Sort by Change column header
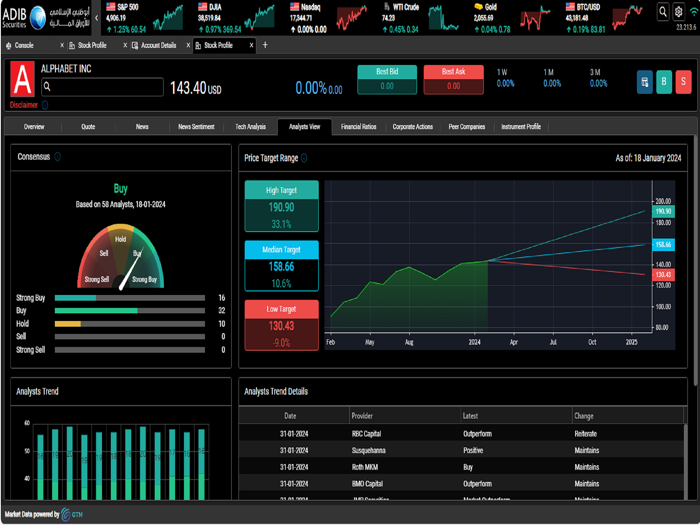The height and width of the screenshot is (525, 700). pos(628,416)
